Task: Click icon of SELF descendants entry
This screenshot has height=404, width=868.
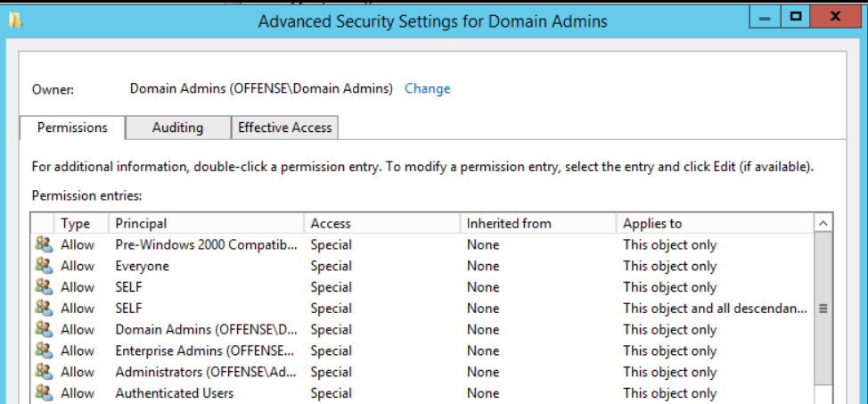Action: (x=43, y=309)
